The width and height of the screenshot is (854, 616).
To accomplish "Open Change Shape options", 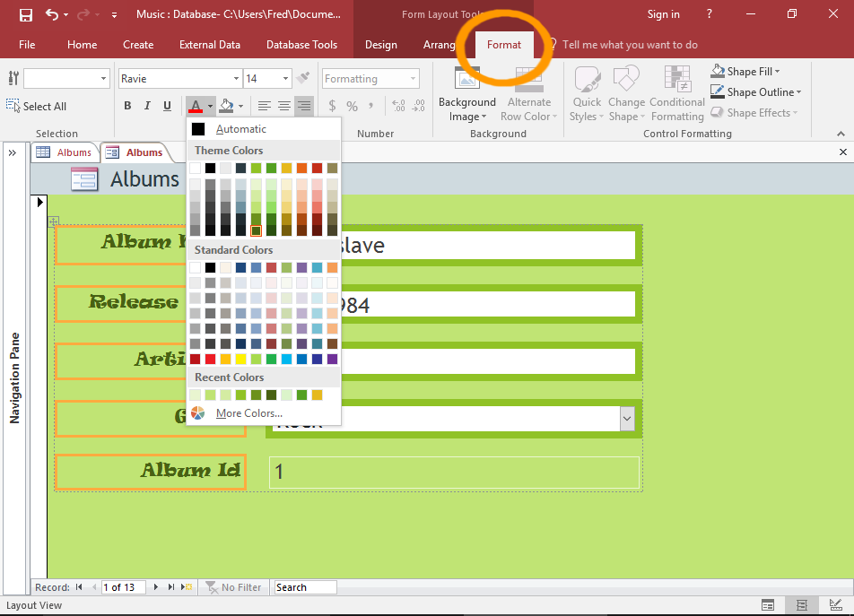I will 626,94.
